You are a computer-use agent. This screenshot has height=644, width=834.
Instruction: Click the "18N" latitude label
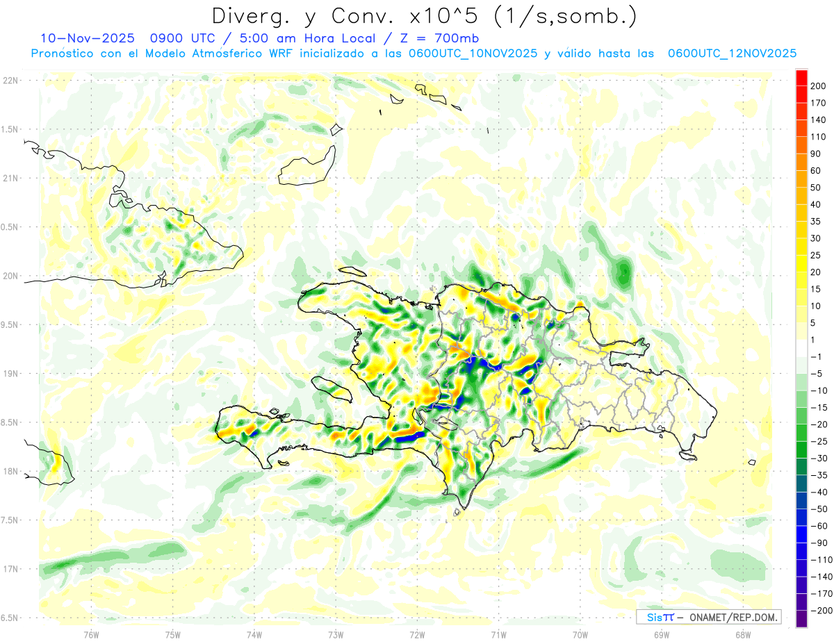coord(10,472)
